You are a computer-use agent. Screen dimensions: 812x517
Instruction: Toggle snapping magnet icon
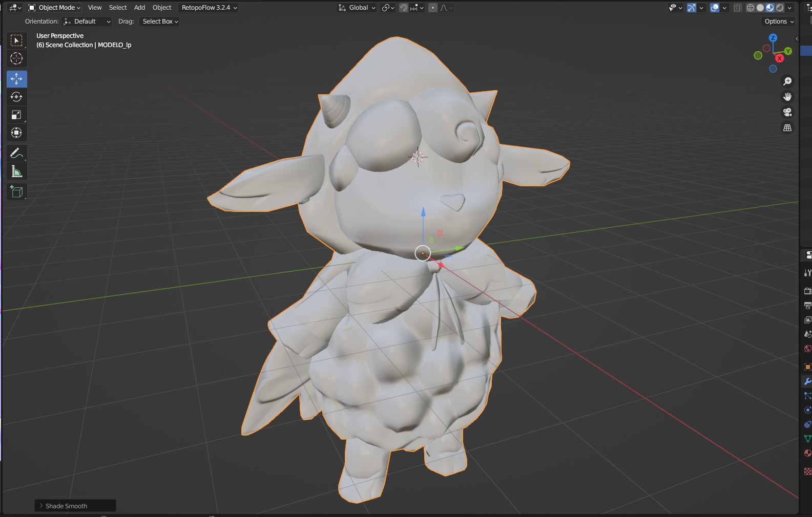click(404, 8)
